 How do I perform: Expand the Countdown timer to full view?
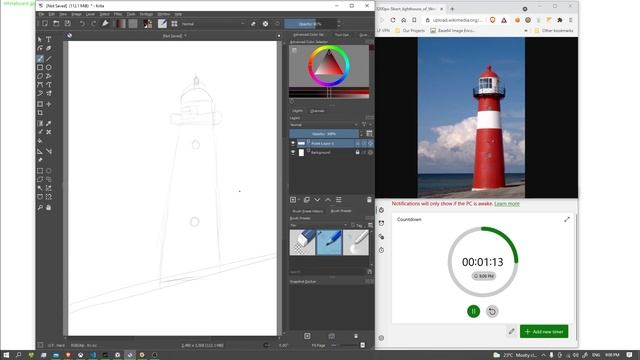point(567,220)
